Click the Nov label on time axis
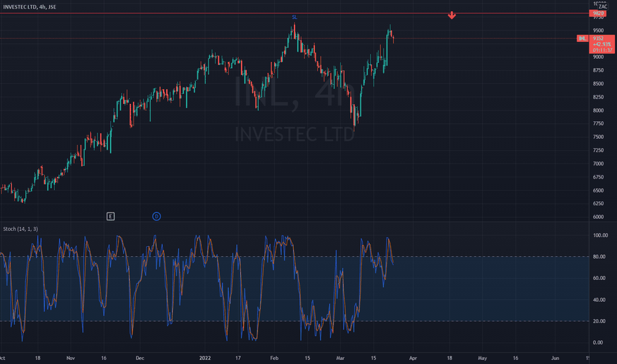The image size is (617, 364). (x=70, y=358)
